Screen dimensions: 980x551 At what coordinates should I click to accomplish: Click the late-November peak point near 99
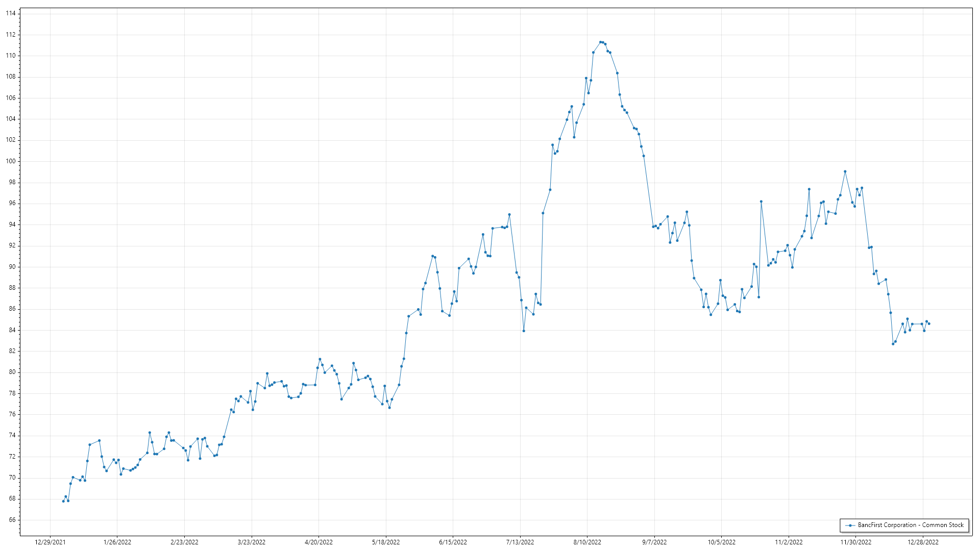coord(845,171)
